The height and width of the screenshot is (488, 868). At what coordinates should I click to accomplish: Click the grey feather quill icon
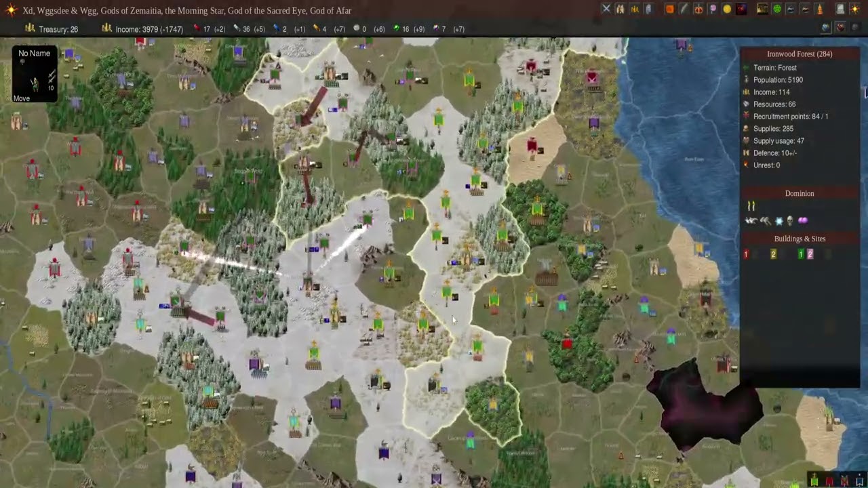tap(684, 9)
